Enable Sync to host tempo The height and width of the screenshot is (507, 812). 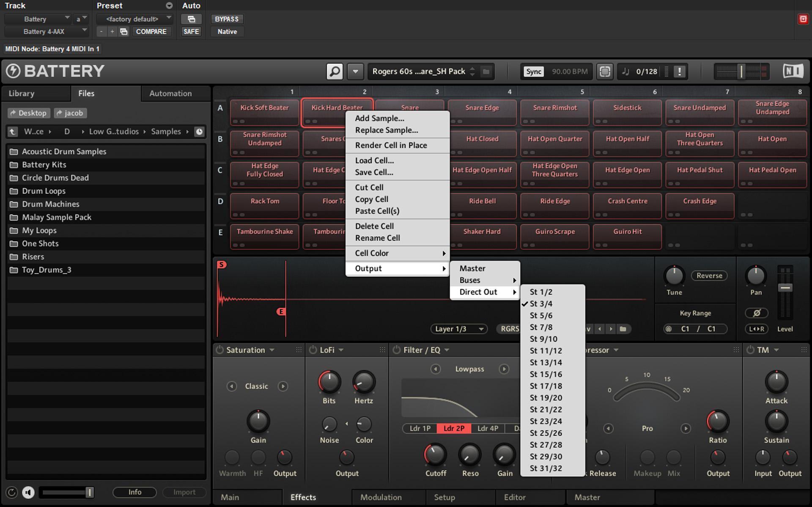point(533,71)
